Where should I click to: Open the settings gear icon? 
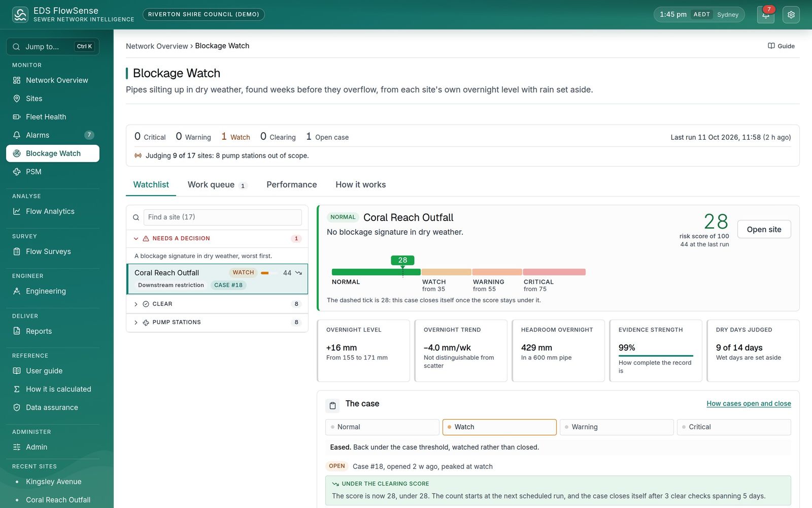(791, 15)
